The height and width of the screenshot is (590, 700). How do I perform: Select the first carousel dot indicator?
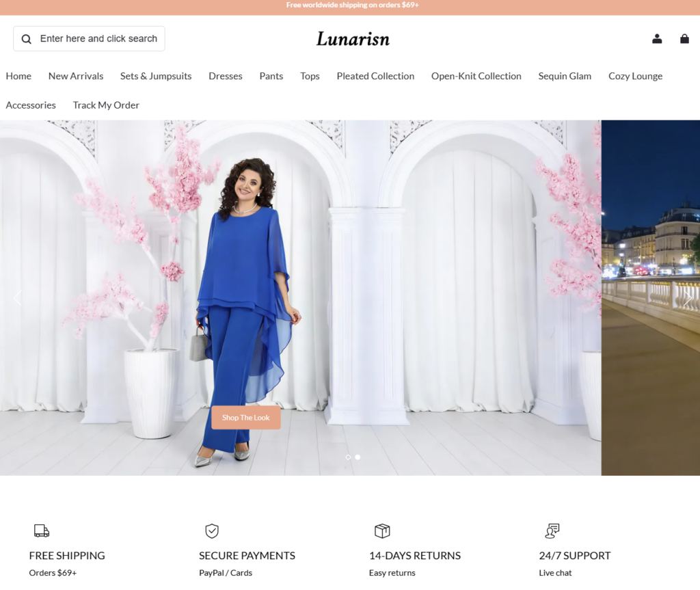[x=348, y=457]
